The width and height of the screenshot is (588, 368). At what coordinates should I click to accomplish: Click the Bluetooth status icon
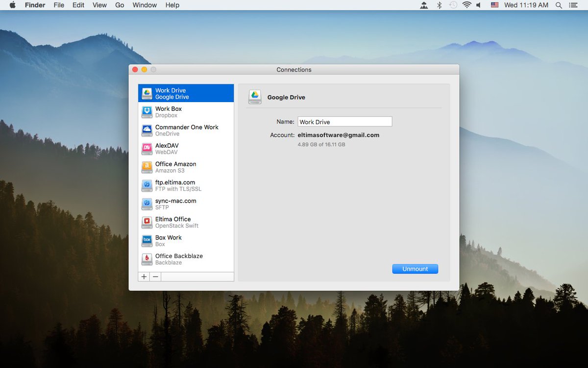440,5
